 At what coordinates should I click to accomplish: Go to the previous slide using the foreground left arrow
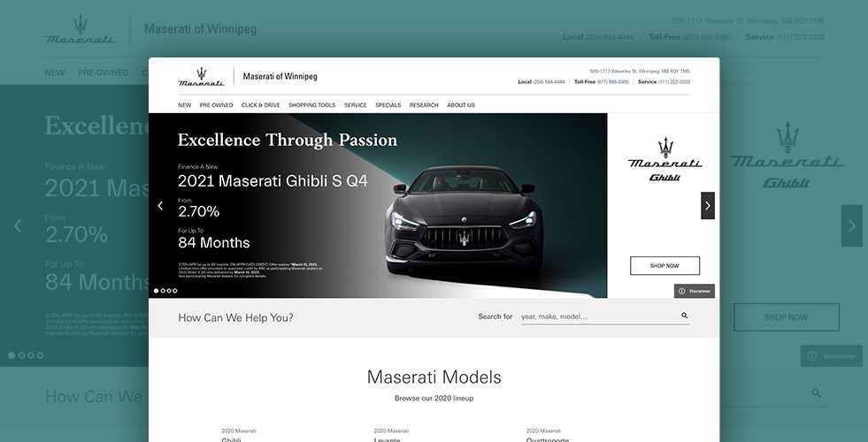160,206
